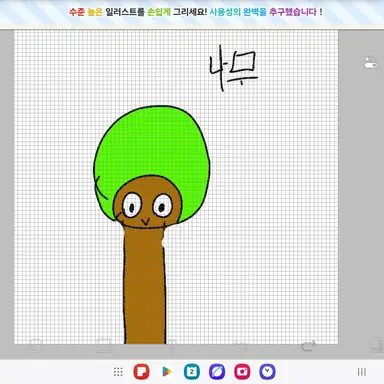The image size is (384, 384).
Task: Tap the recent apps navigation button
Action: pos(362,372)
